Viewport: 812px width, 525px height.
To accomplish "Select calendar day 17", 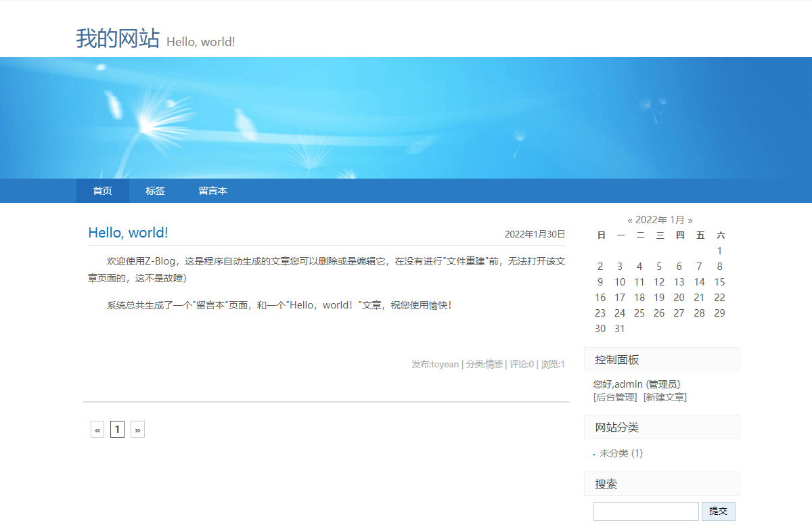I will [620, 298].
